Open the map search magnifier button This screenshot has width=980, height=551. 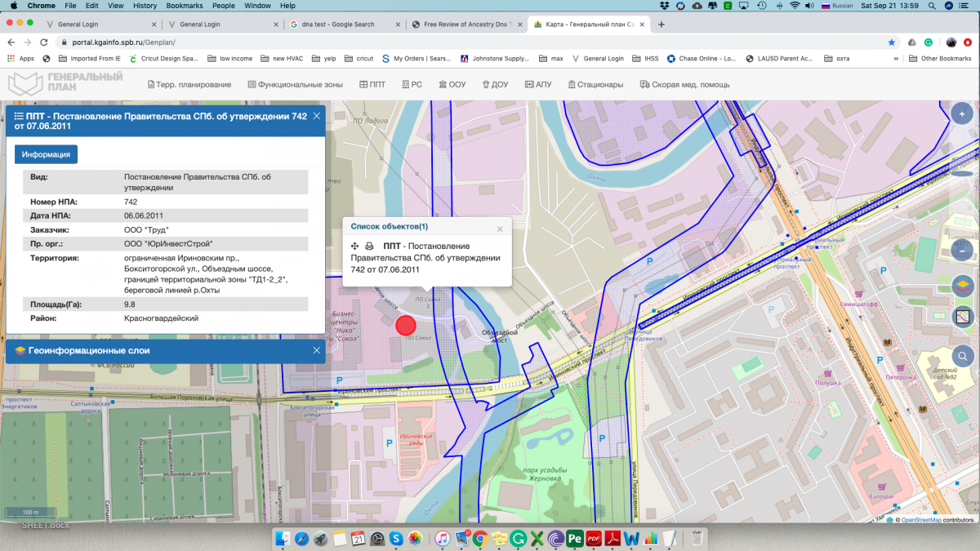click(x=963, y=356)
